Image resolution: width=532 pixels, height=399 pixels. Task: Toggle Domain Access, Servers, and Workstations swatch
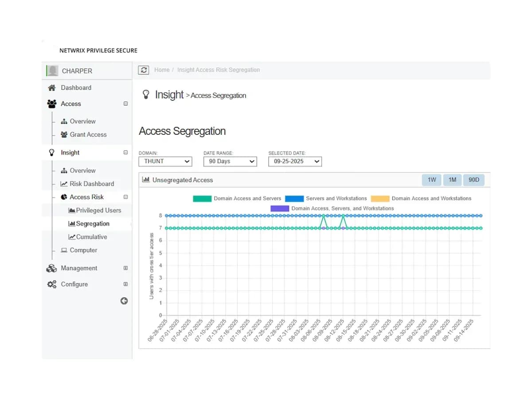280,208
